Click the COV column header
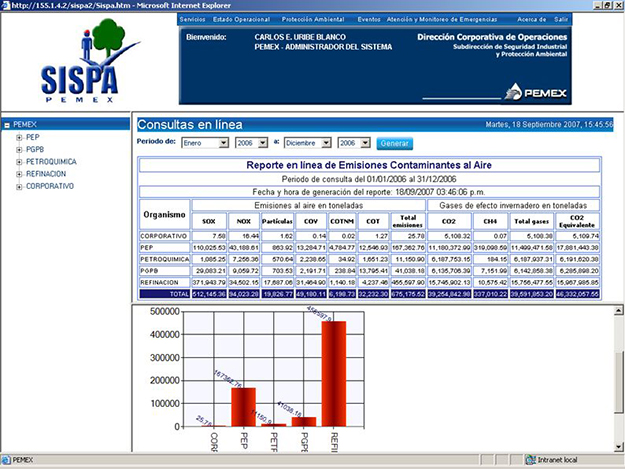Screen dimensions: 625x469 [311, 221]
